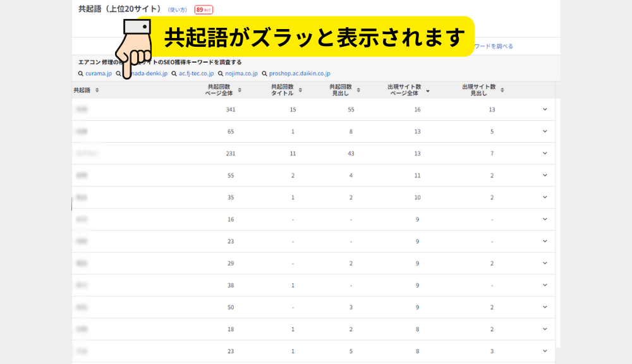Screen dimensions: 632x364
Task: Click the 89 HIT badge
Action: coord(204,9)
